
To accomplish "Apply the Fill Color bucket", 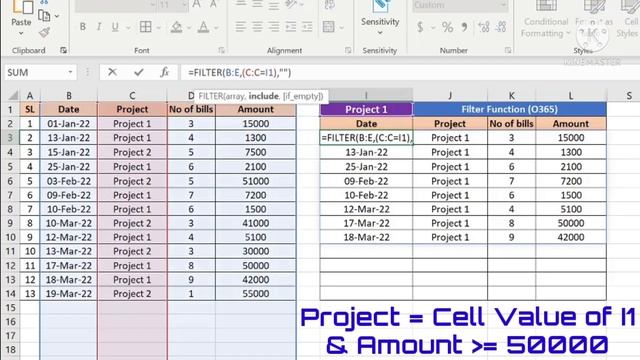I will (x=176, y=27).
